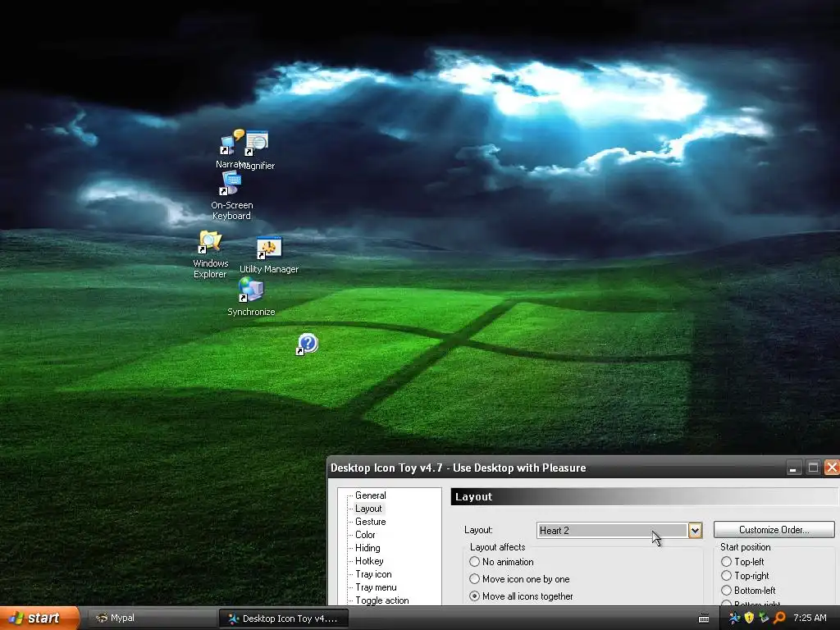Open the Hiding settings page

[367, 547]
